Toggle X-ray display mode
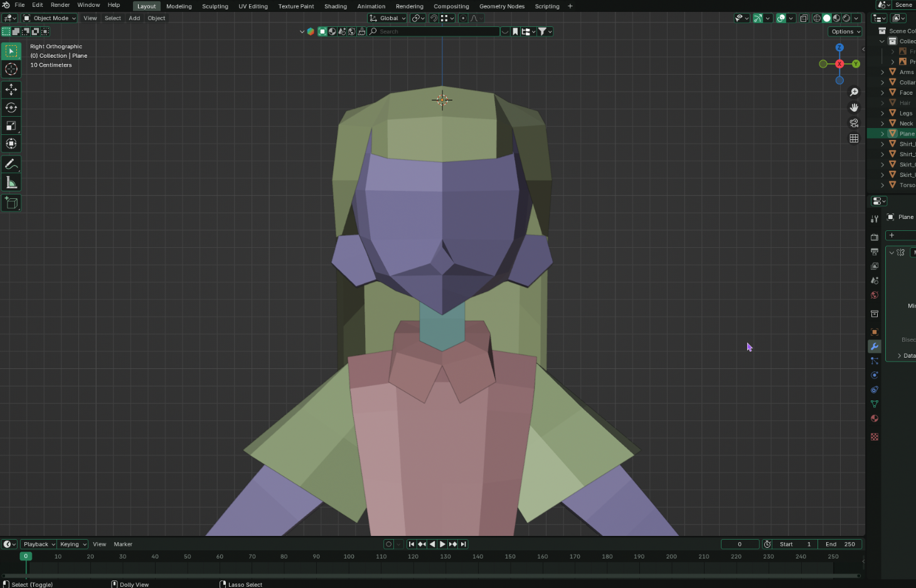Image resolution: width=916 pixels, height=588 pixels. pos(804,18)
